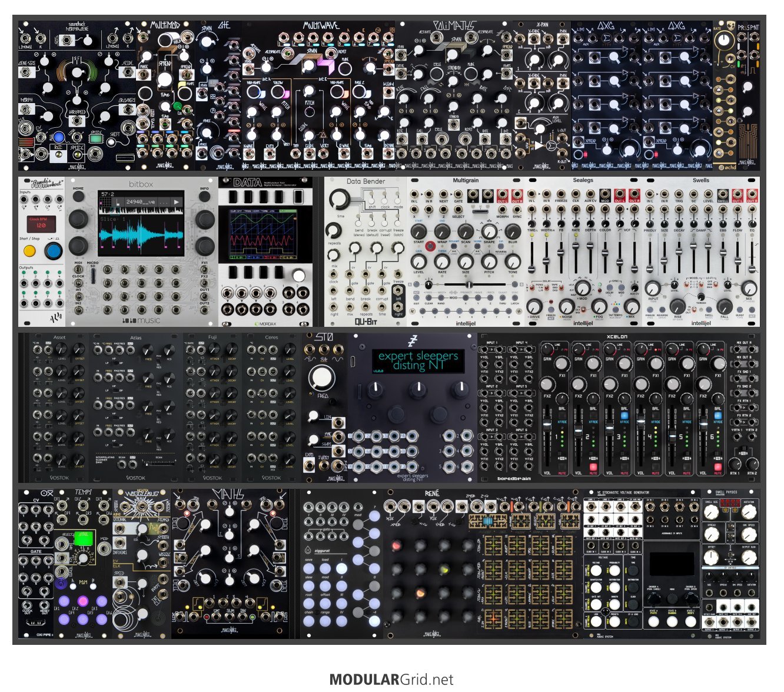Click the time knob on Data Bender
Image resolution: width=784 pixels, height=692 pixels.
(340, 200)
